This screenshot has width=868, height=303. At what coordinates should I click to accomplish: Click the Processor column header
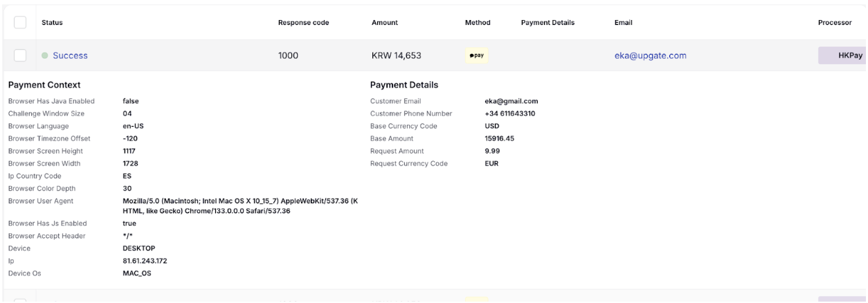(x=835, y=23)
